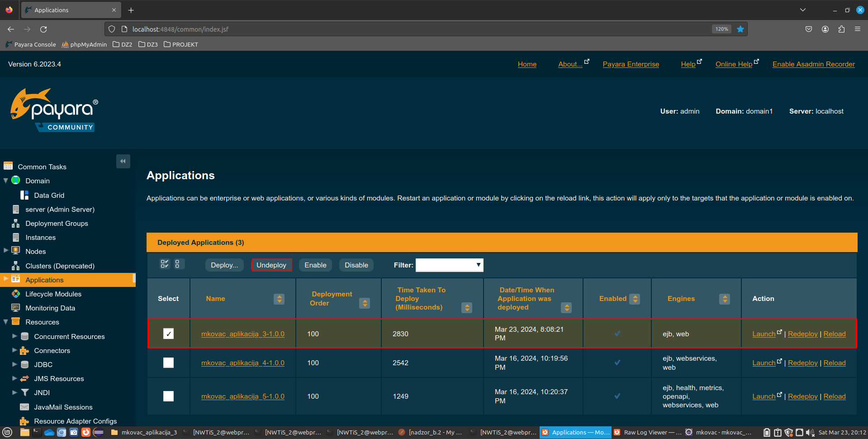Open server (Admin Server) node
The image size is (868, 439).
pyautogui.click(x=60, y=209)
